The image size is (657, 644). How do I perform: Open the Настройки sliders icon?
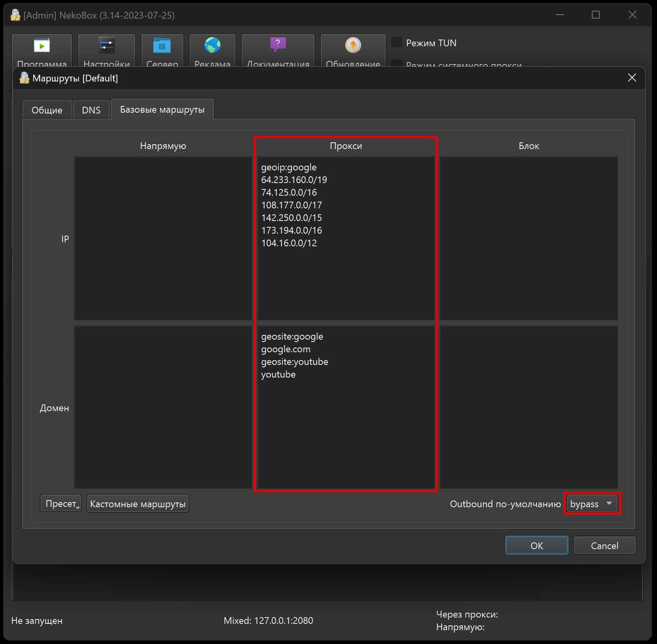(106, 46)
